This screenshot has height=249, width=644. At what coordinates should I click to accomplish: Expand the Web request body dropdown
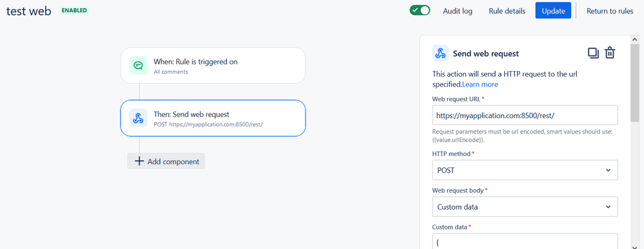pos(525,206)
